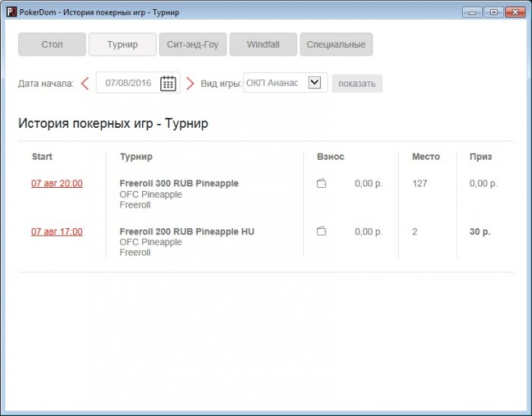Image resolution: width=532 pixels, height=416 pixels.
Task: Click the wallet icon in the Freeroll 200 row
Action: tap(321, 232)
